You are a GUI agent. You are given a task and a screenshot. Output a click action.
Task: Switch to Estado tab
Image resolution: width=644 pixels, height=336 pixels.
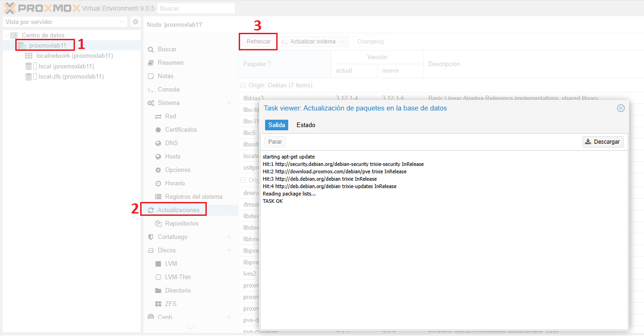click(306, 125)
